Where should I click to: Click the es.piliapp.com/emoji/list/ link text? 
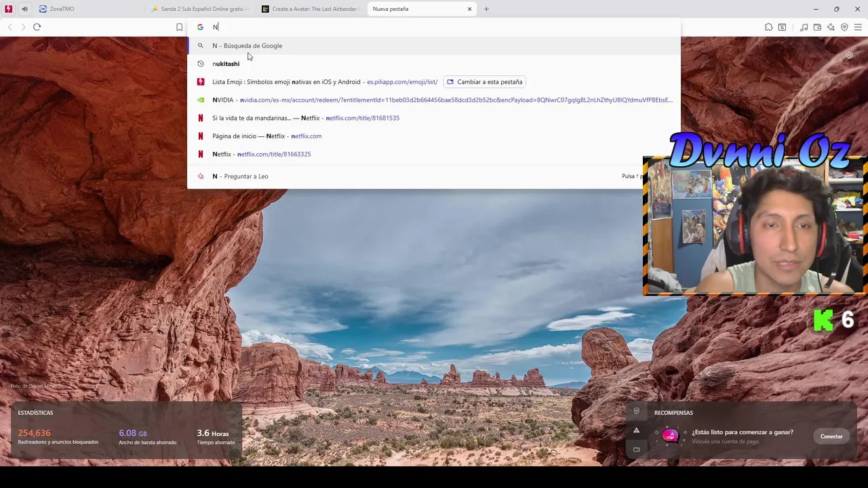click(x=402, y=82)
